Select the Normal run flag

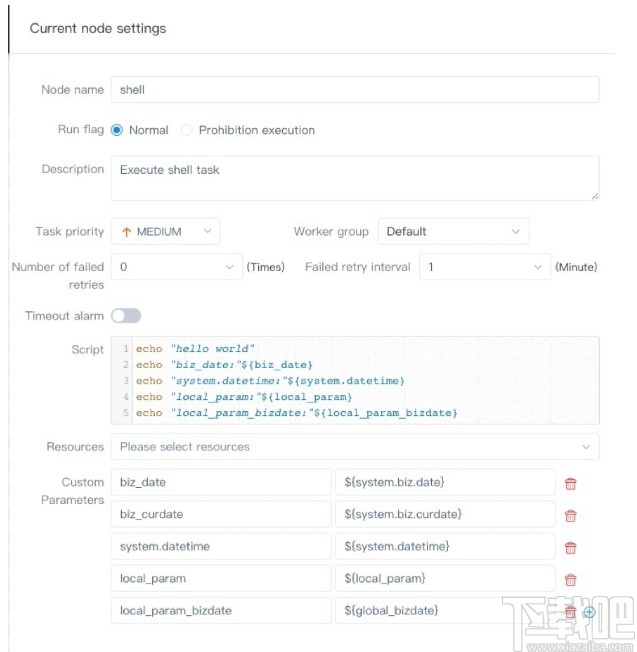(x=117, y=130)
